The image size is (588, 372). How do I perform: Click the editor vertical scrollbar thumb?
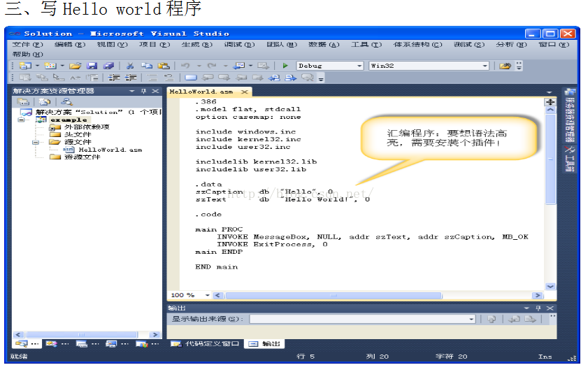(550, 159)
